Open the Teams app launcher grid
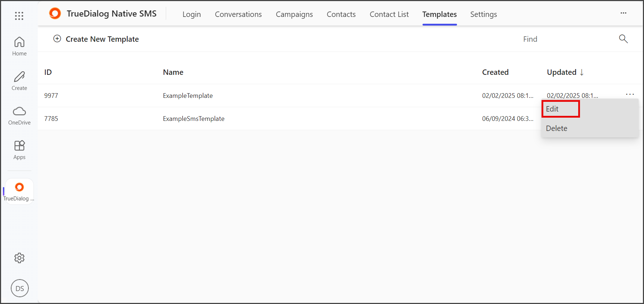644x304 pixels. (19, 16)
